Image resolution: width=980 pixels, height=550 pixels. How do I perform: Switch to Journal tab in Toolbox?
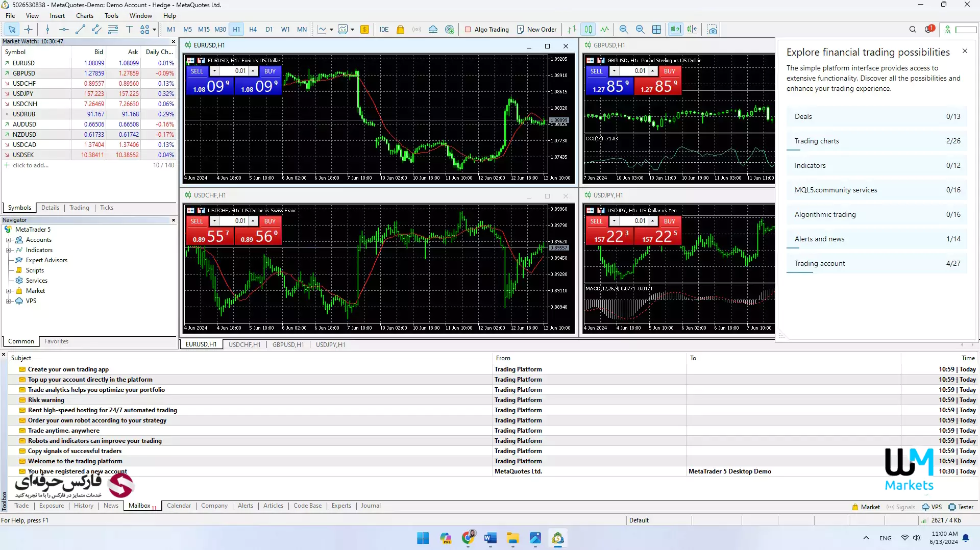click(x=371, y=506)
